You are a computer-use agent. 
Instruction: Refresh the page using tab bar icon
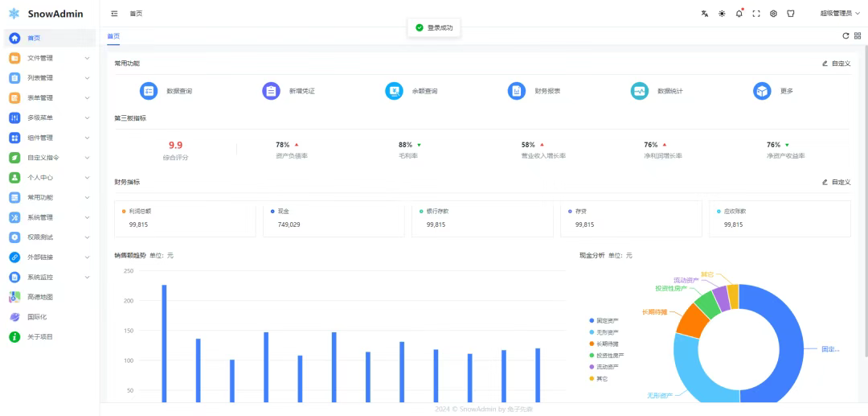(845, 36)
